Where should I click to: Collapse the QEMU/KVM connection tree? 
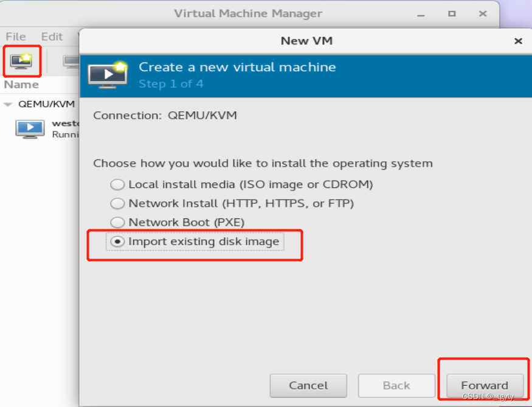coord(9,104)
